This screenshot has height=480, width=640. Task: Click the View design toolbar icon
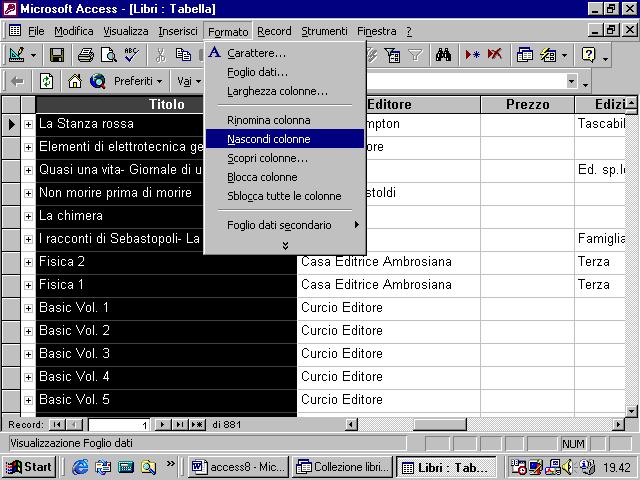tap(17, 55)
